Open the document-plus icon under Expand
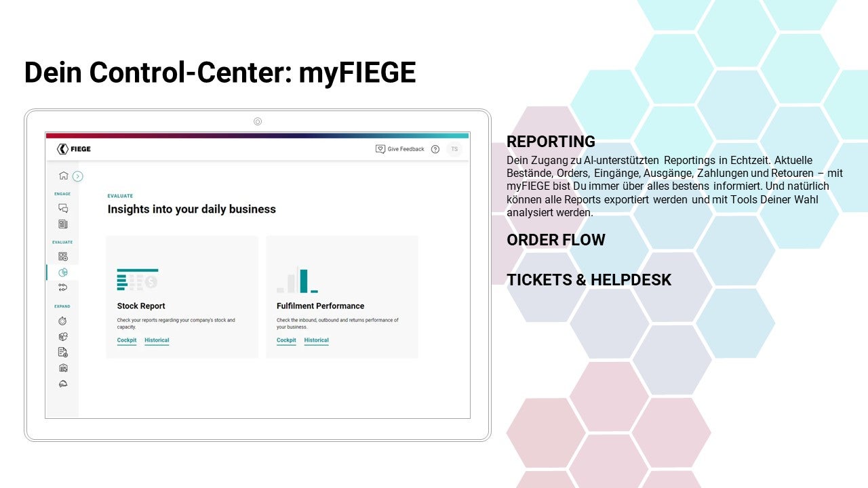 click(63, 352)
